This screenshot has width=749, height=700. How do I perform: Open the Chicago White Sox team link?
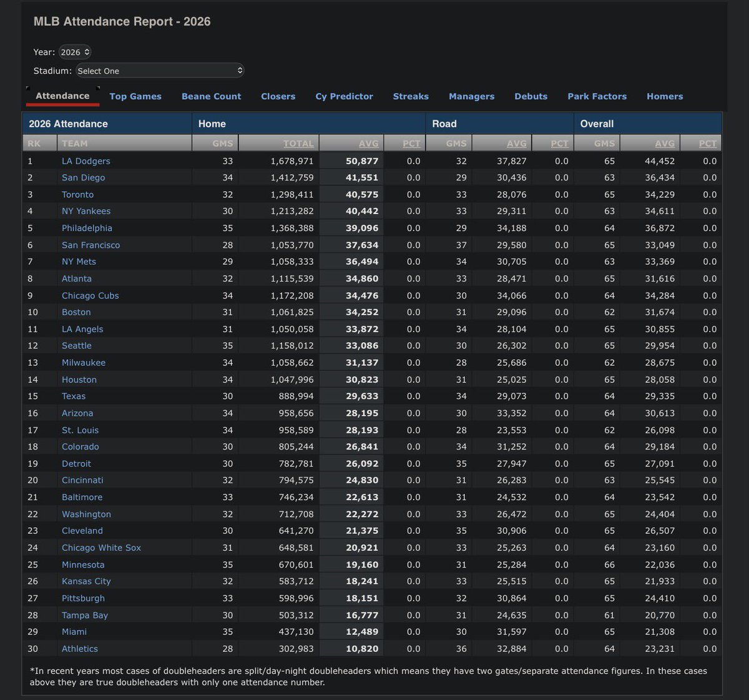101,548
